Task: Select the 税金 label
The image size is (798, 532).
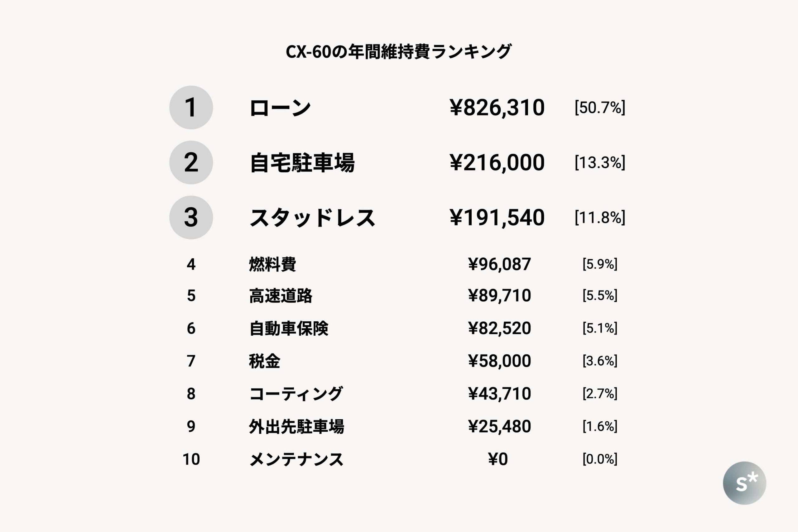Action: [x=264, y=361]
